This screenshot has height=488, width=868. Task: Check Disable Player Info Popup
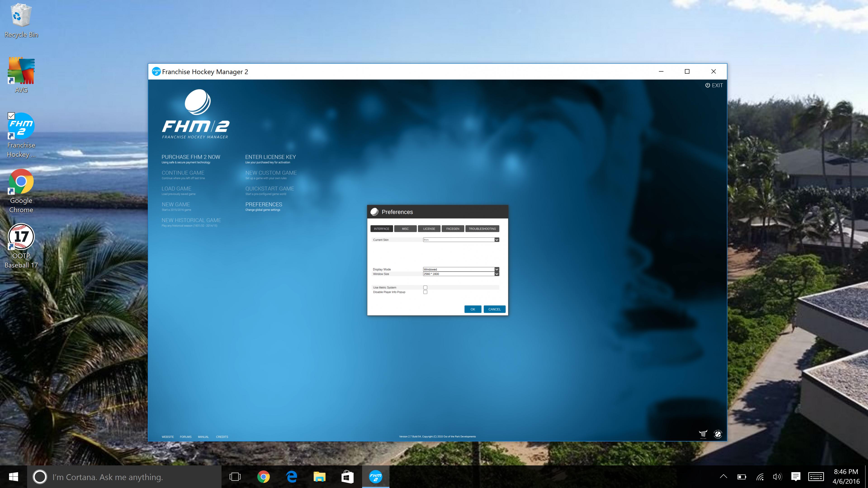pos(425,292)
